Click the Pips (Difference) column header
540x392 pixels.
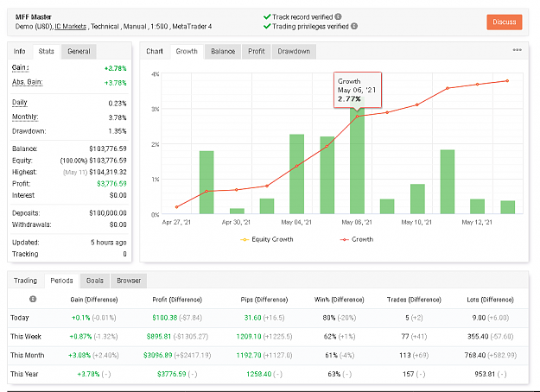tap(264, 300)
